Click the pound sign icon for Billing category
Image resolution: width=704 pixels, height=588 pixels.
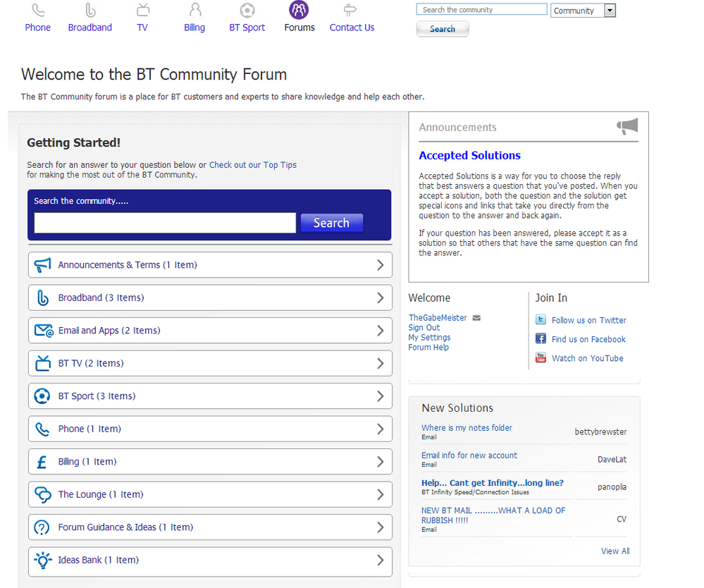point(42,462)
